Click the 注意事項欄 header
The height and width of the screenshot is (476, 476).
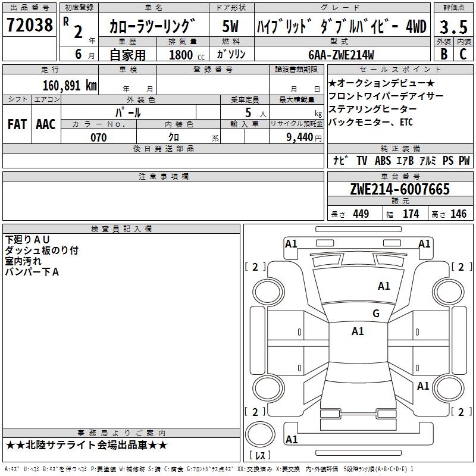(x=164, y=176)
